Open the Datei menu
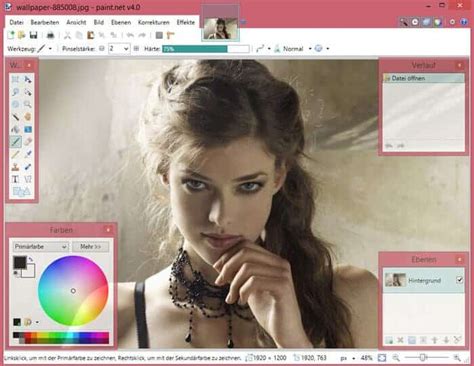The height and width of the screenshot is (366, 474). click(x=16, y=22)
